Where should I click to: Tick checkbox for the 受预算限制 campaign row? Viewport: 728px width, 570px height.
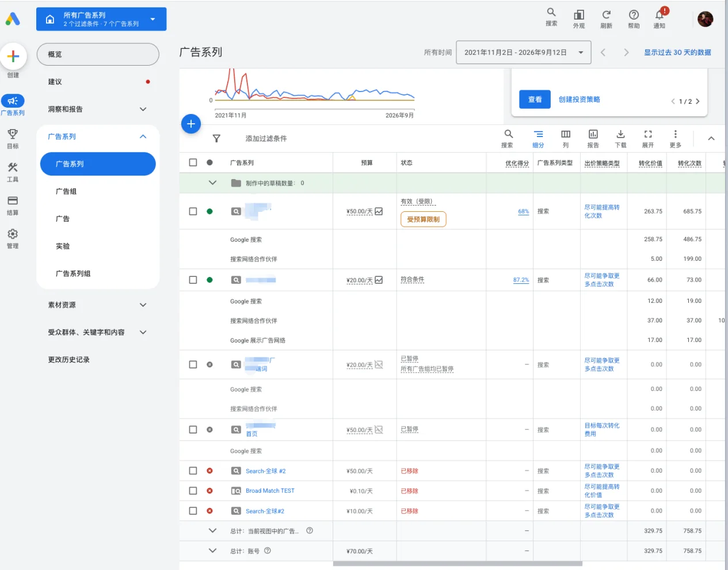193,211
